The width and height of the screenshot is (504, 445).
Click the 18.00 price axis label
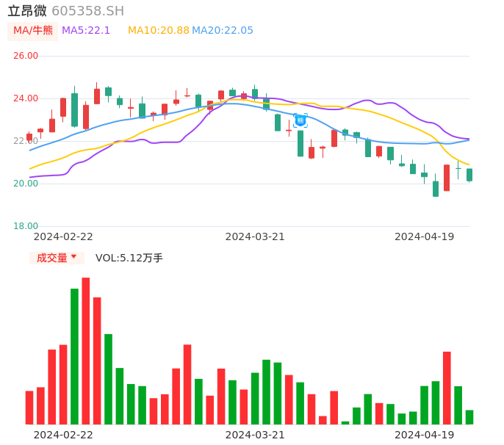click(x=26, y=226)
